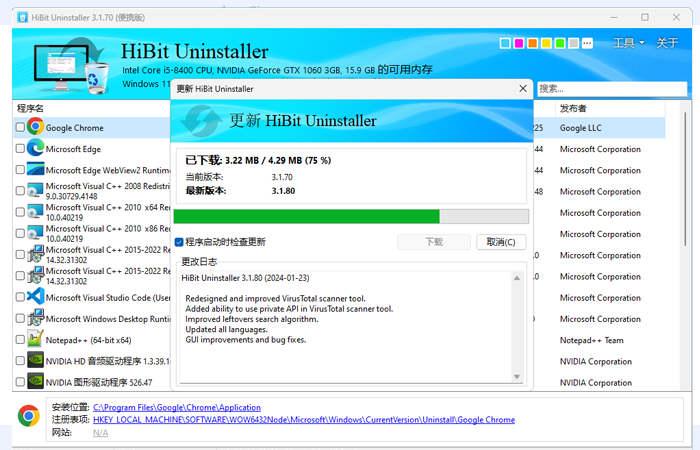Click the 搜索 search input field

point(610,88)
